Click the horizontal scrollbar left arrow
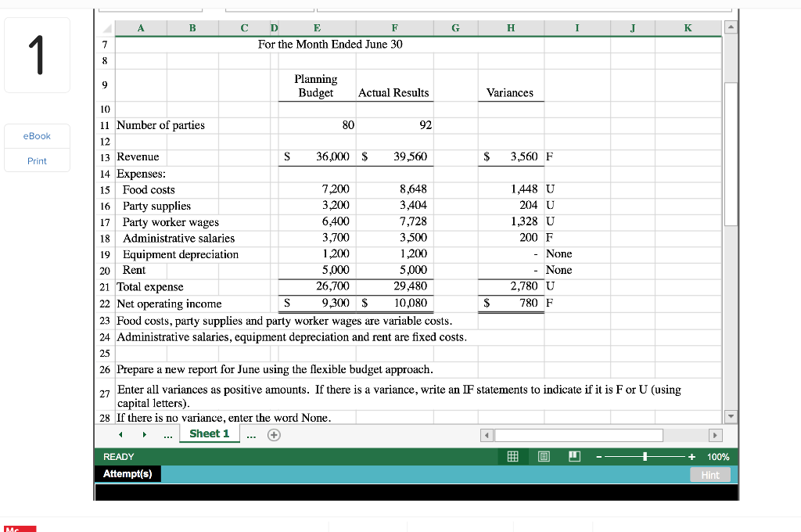The height and width of the screenshot is (532, 801). 486,435
